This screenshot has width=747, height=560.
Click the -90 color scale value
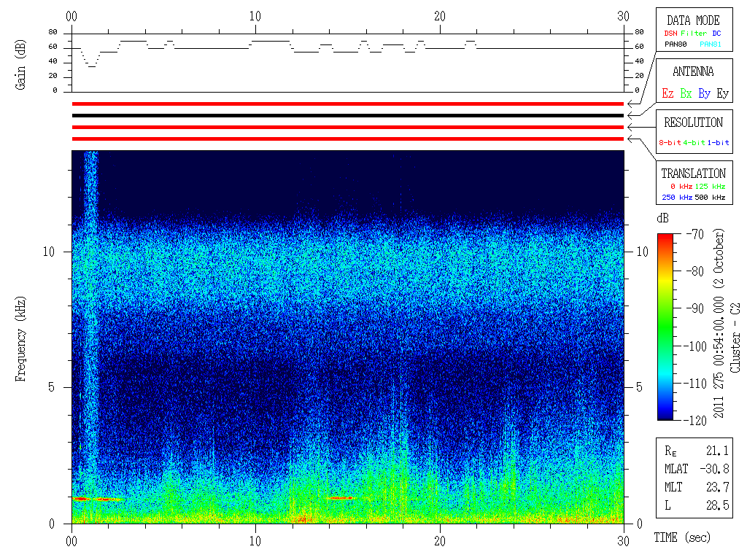point(695,308)
